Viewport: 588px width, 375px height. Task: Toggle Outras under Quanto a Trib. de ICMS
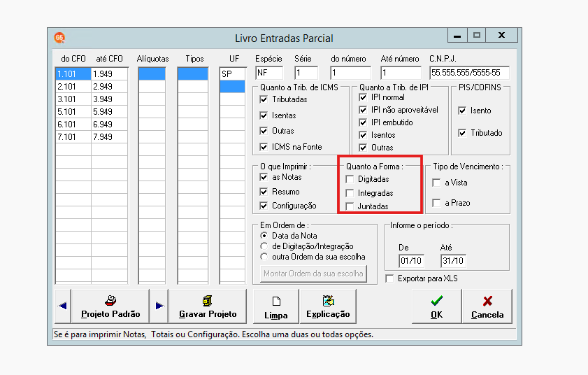264,131
